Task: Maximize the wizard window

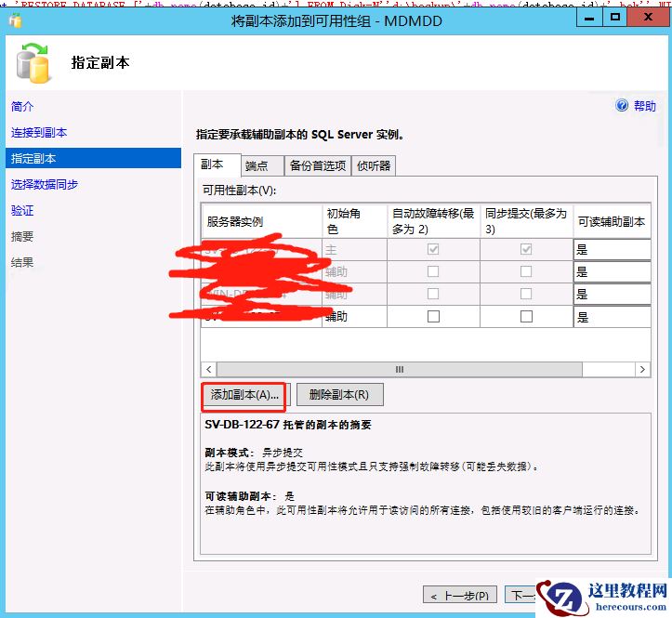Action: (x=615, y=18)
